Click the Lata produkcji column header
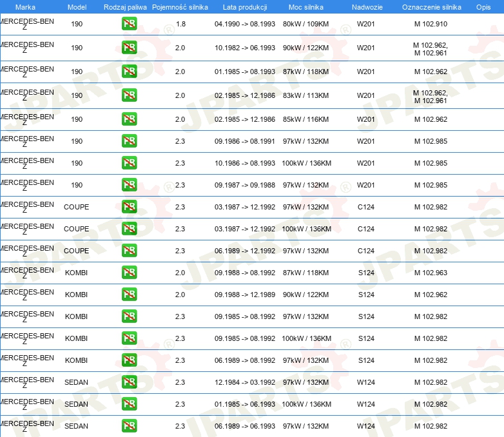The height and width of the screenshot is (437, 504). (245, 7)
